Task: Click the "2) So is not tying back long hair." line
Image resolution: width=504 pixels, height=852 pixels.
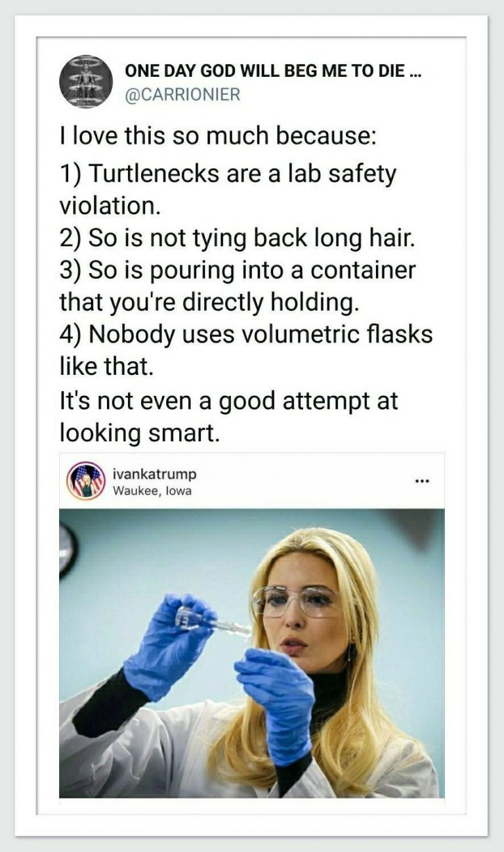Action: (x=238, y=239)
